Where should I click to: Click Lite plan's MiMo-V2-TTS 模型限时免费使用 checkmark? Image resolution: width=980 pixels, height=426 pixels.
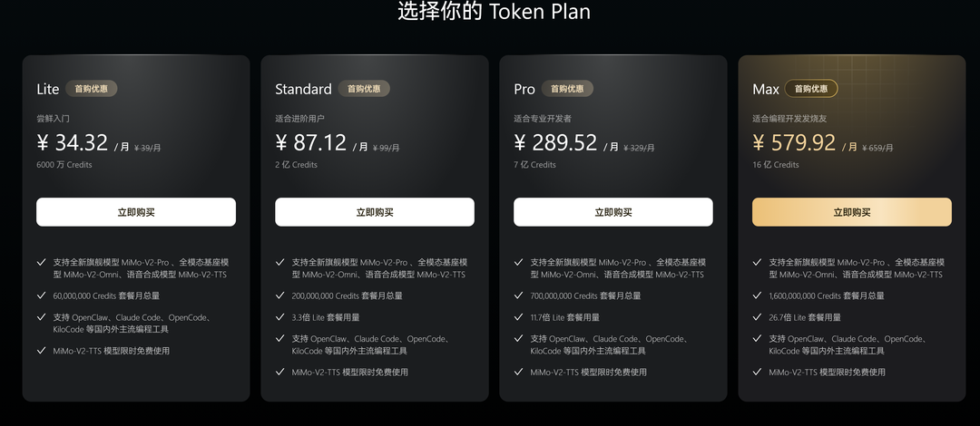[x=42, y=351]
